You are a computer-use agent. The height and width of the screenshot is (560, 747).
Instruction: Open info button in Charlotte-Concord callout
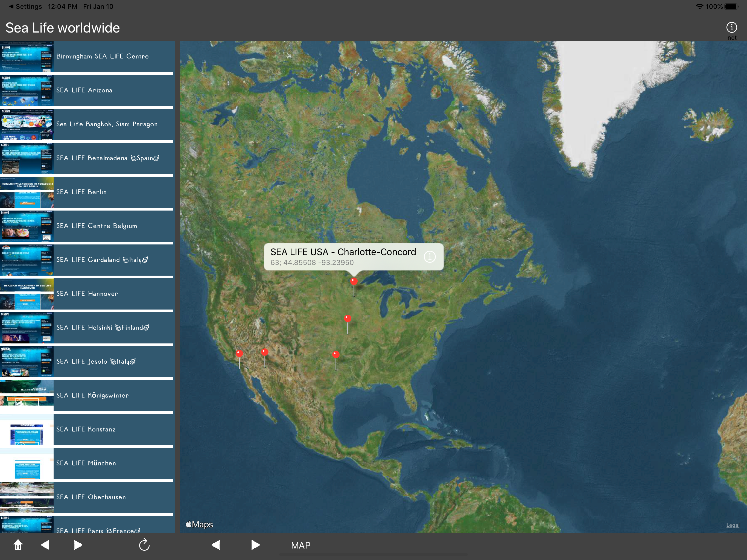430,257
